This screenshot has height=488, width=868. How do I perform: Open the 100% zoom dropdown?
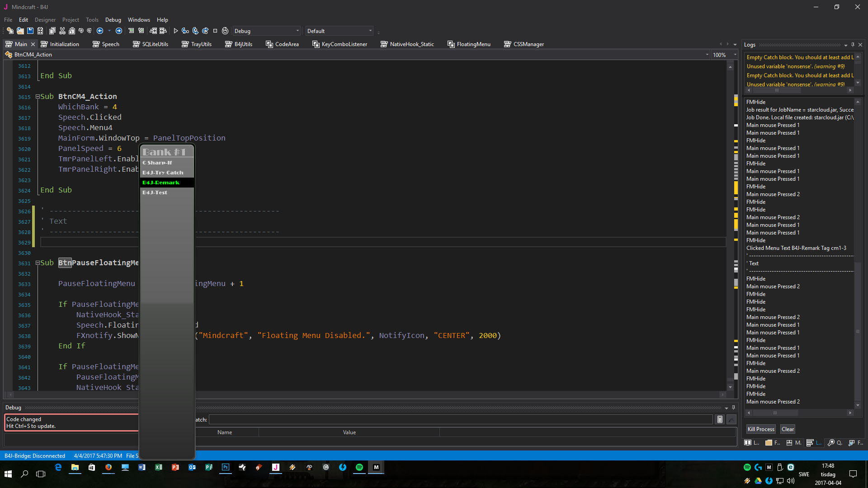click(x=735, y=55)
